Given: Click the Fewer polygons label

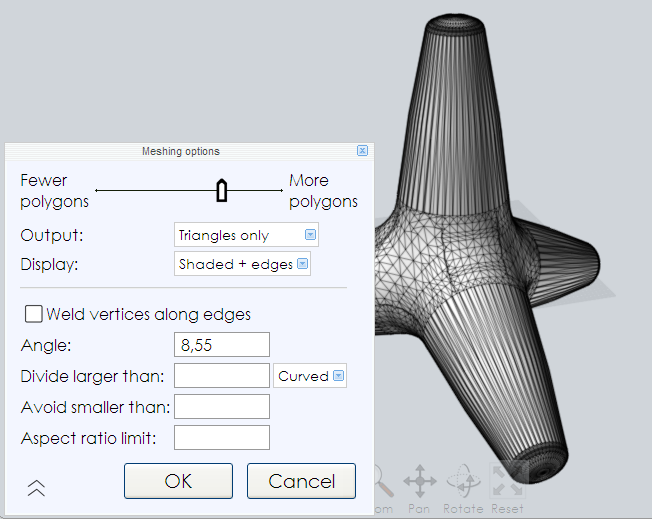Looking at the screenshot, I should click(x=54, y=191).
